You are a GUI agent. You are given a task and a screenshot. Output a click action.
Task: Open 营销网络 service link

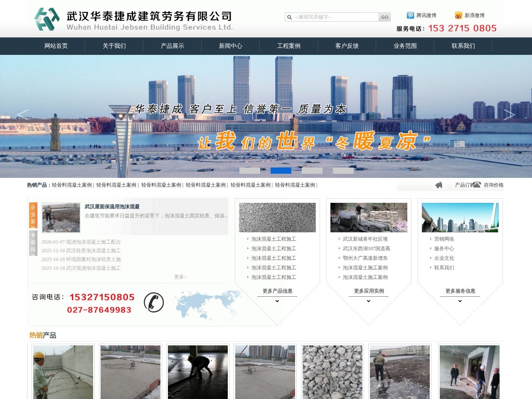444,239
